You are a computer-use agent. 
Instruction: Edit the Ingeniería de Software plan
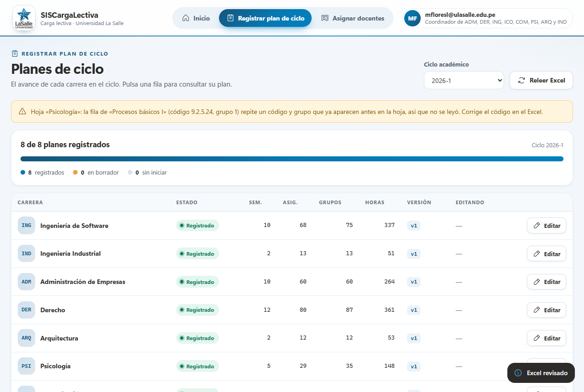[x=547, y=225]
